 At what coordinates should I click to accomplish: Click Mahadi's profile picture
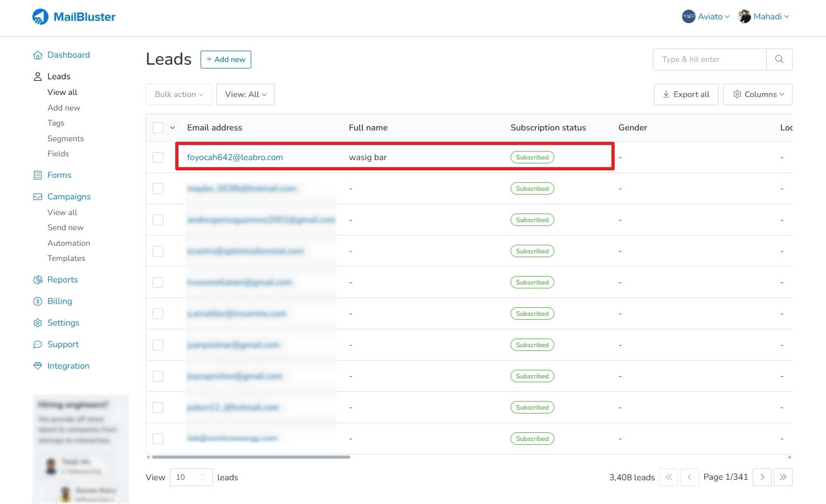(x=744, y=17)
